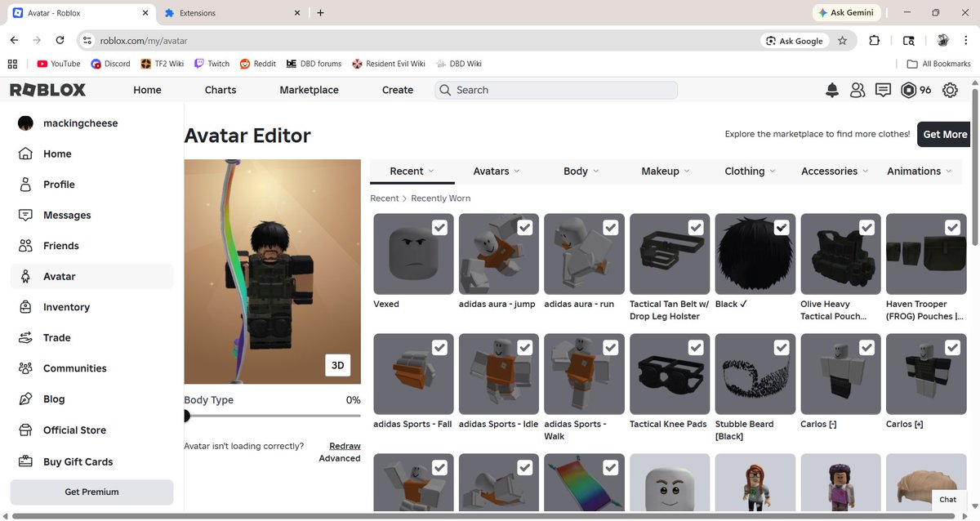Select the adidas Sports - Fall thumbnail
Viewport: 980px width, 521px height.
pos(413,374)
